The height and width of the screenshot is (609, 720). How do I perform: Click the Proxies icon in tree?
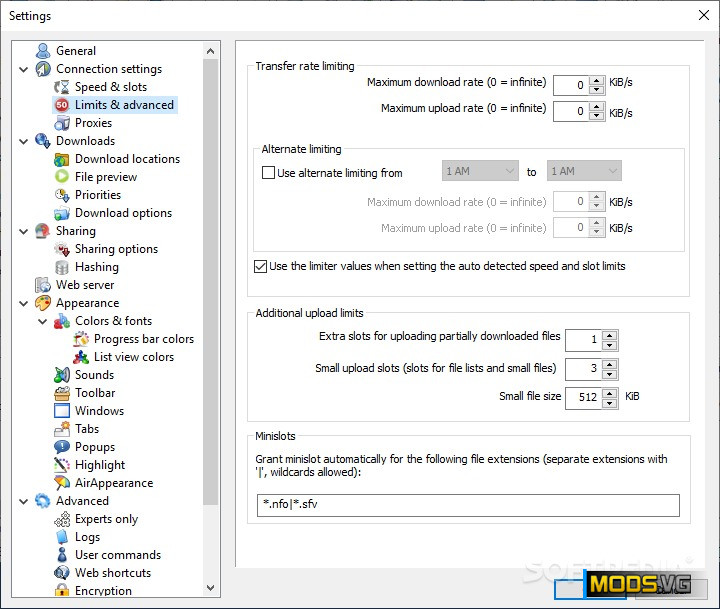[62, 123]
